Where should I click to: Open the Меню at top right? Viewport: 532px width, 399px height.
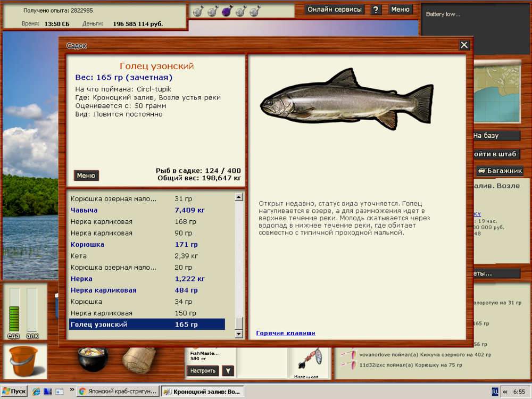point(401,9)
